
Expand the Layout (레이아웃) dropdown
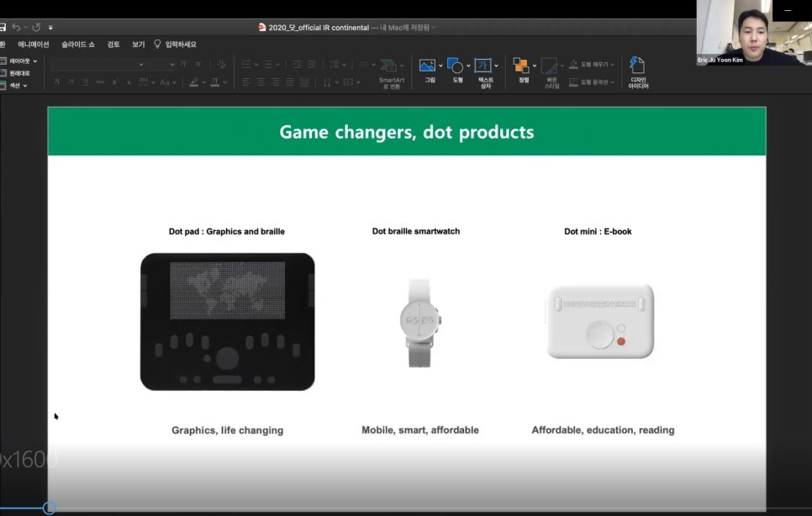(x=18, y=61)
